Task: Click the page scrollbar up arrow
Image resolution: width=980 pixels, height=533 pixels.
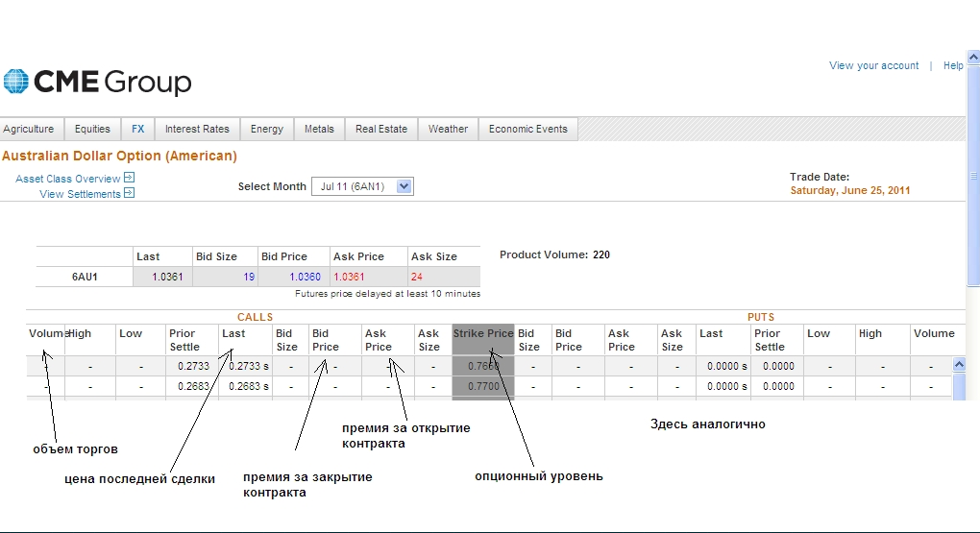Action: (973, 57)
